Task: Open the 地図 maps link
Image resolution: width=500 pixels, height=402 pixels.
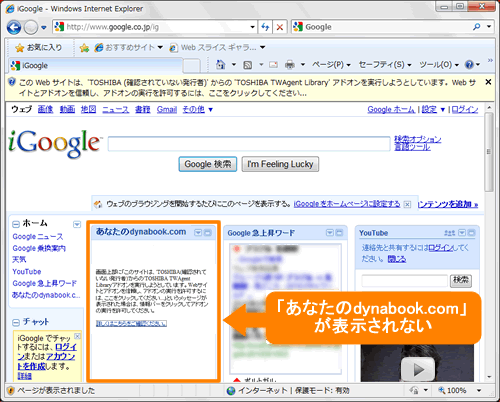Action: point(89,109)
